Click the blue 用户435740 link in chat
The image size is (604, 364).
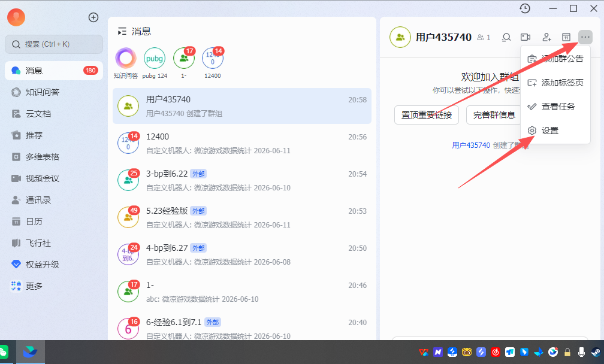point(471,145)
